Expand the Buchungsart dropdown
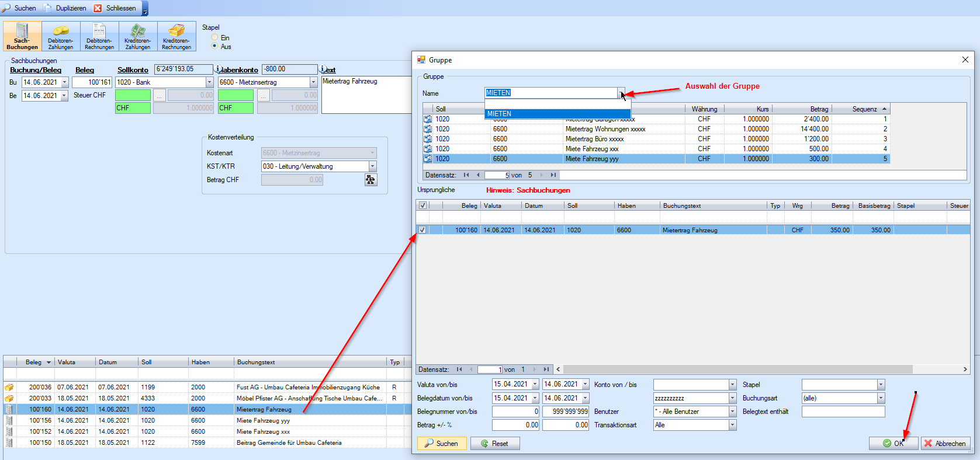 pos(881,398)
